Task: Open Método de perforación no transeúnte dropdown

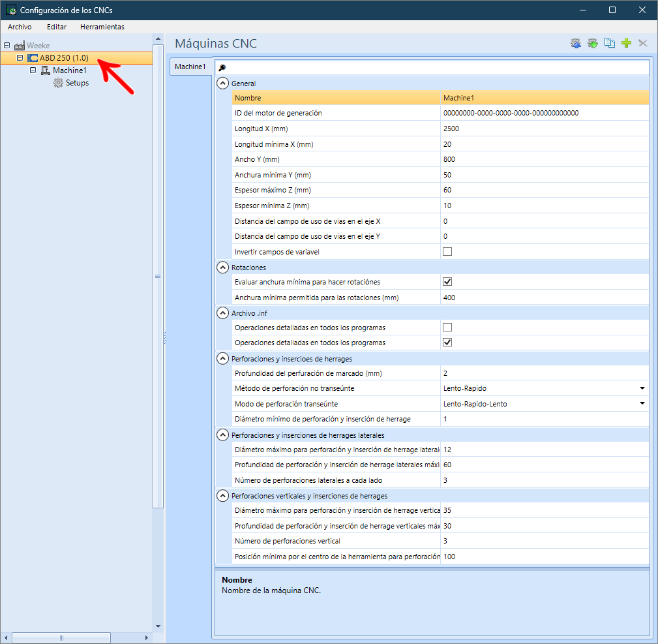Action: [x=642, y=388]
